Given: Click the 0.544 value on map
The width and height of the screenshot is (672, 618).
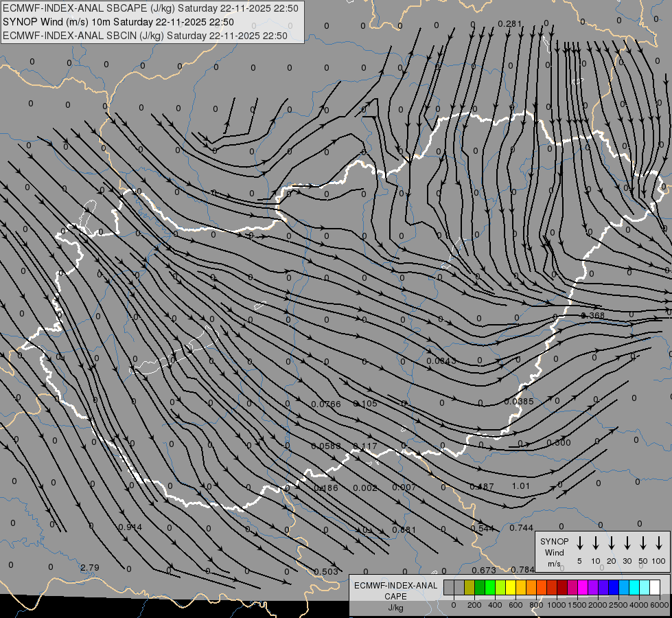Looking at the screenshot, I should (x=482, y=528).
